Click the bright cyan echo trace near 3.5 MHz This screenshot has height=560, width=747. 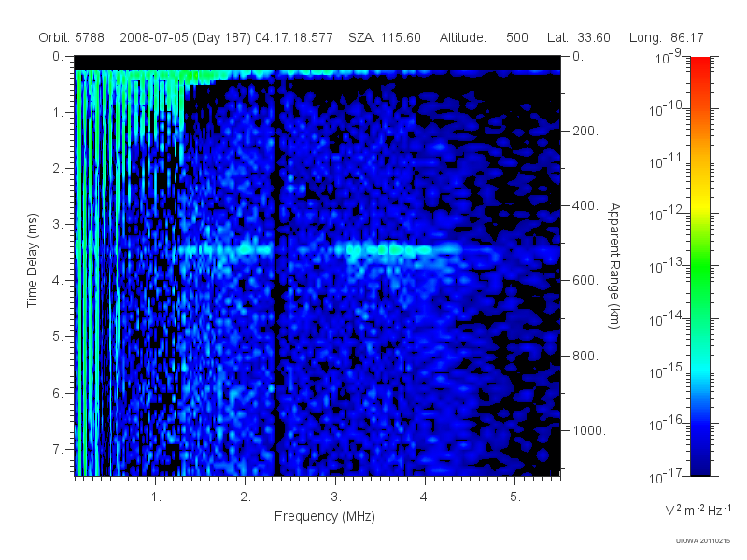(x=390, y=249)
